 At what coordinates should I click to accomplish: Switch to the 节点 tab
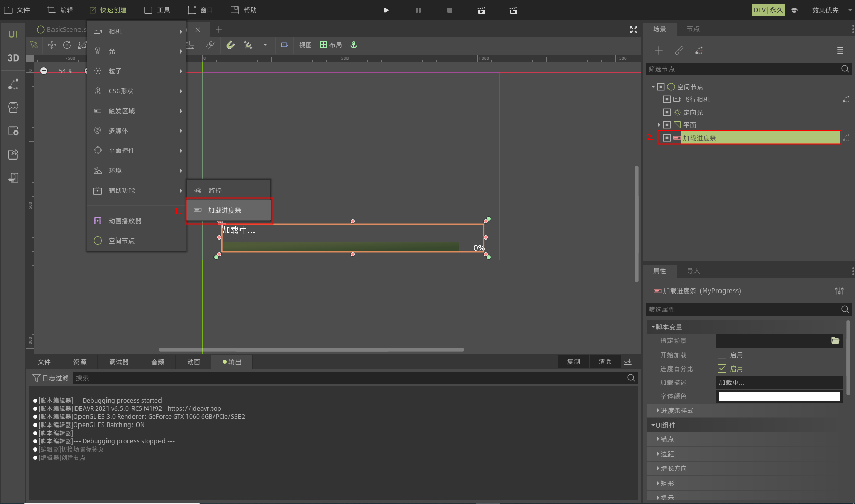tap(693, 29)
